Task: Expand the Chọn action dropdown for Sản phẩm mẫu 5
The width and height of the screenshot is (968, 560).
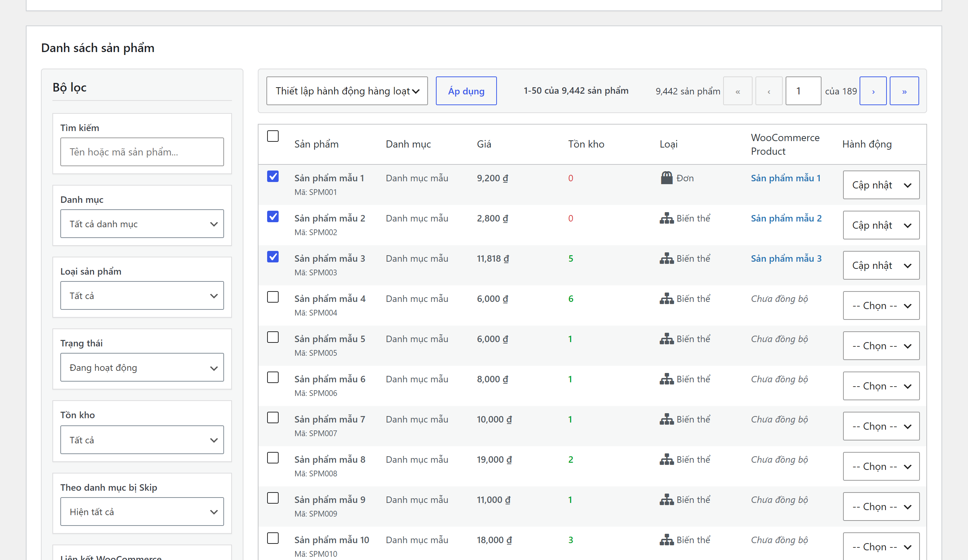Action: click(x=881, y=346)
